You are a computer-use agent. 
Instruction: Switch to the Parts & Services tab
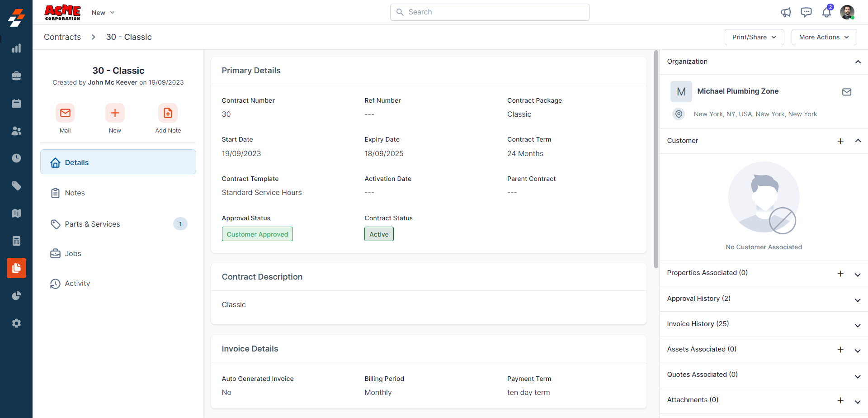[x=93, y=224]
